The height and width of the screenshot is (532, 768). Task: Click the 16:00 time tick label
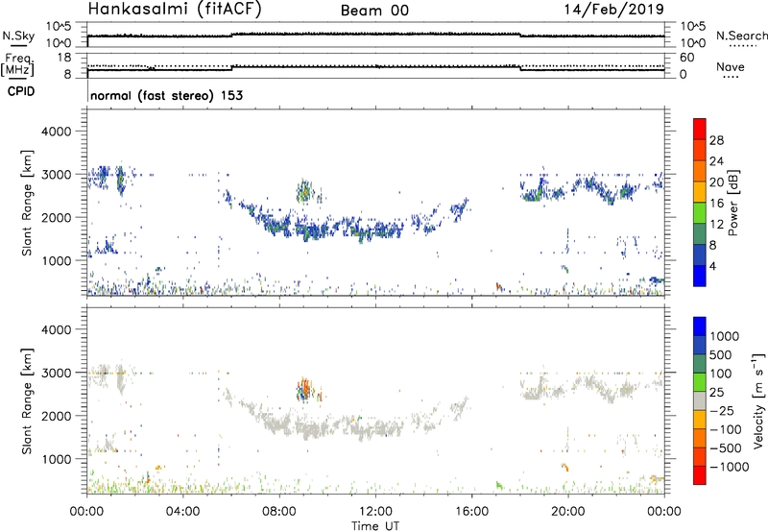click(471, 512)
